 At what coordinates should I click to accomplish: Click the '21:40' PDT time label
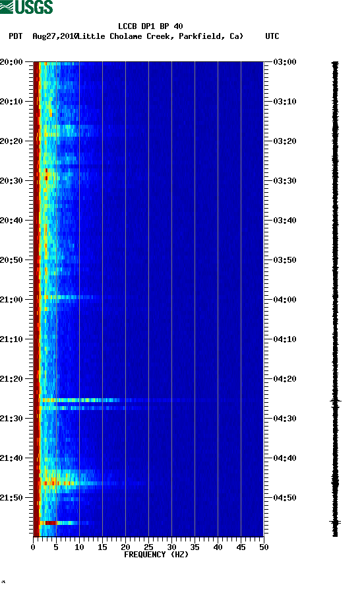click(x=11, y=458)
